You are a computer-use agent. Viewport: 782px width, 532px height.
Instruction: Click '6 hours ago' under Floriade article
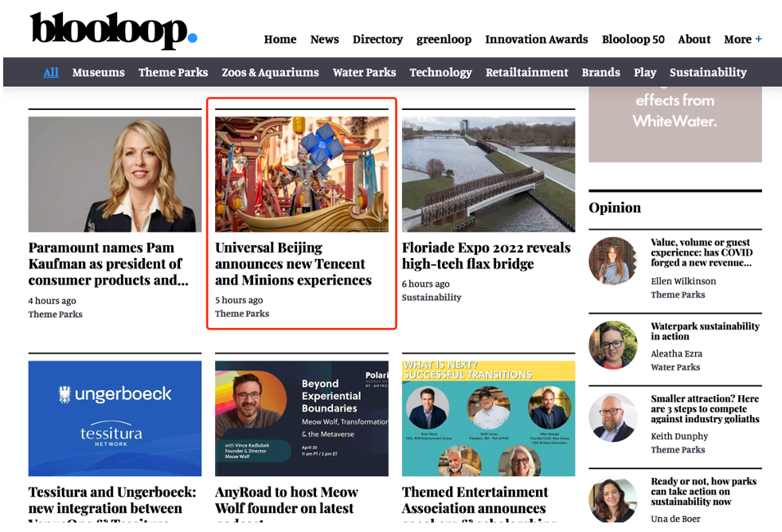[x=426, y=284]
